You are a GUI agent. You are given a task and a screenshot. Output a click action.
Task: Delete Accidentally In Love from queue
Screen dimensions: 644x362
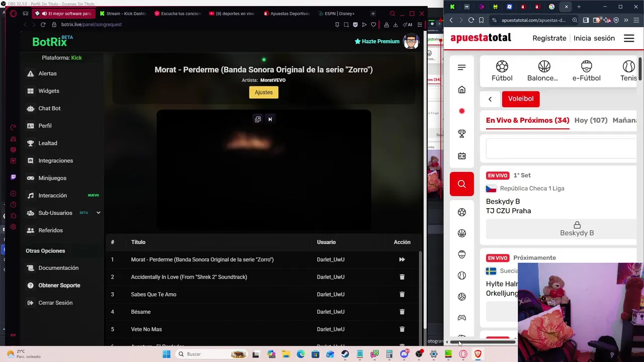pyautogui.click(x=402, y=277)
